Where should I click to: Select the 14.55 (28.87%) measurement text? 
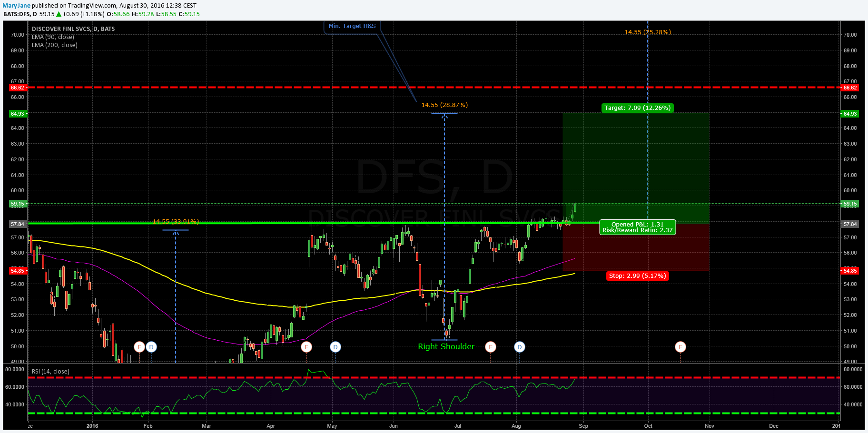444,105
